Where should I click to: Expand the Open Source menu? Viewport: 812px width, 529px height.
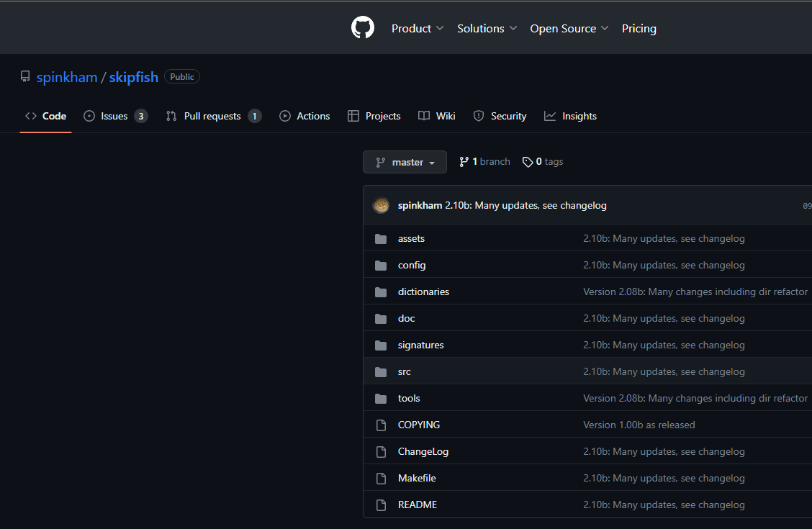[569, 29]
